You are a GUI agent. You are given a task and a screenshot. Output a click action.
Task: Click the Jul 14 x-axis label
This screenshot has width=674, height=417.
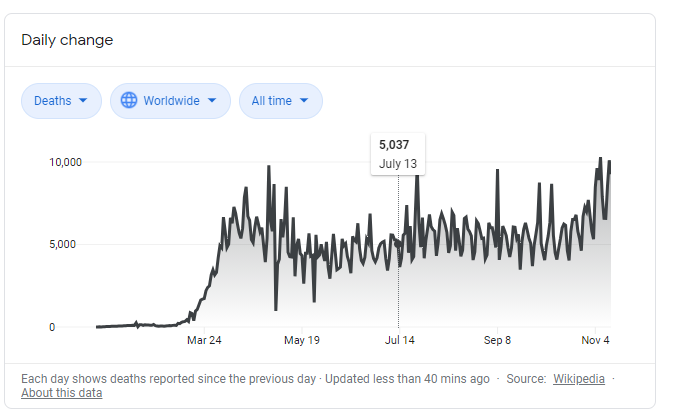click(x=399, y=340)
